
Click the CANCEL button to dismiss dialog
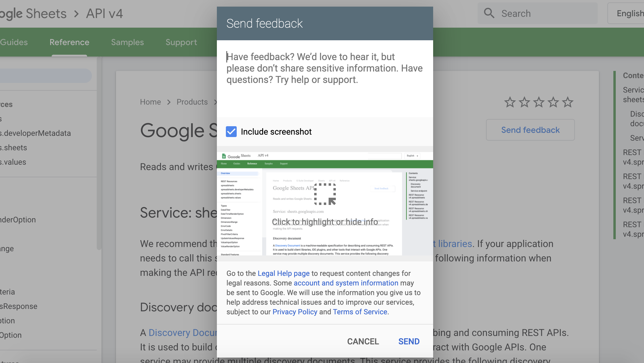pyautogui.click(x=363, y=341)
